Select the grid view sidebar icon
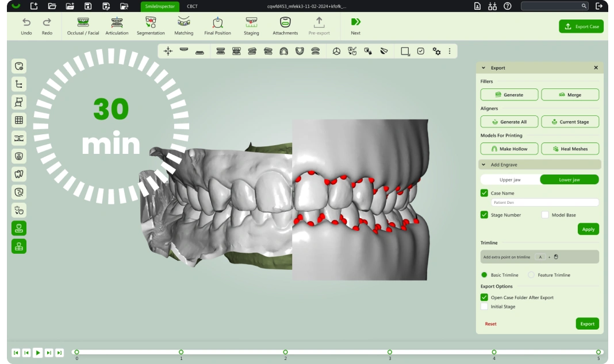614x364 pixels. (19, 120)
